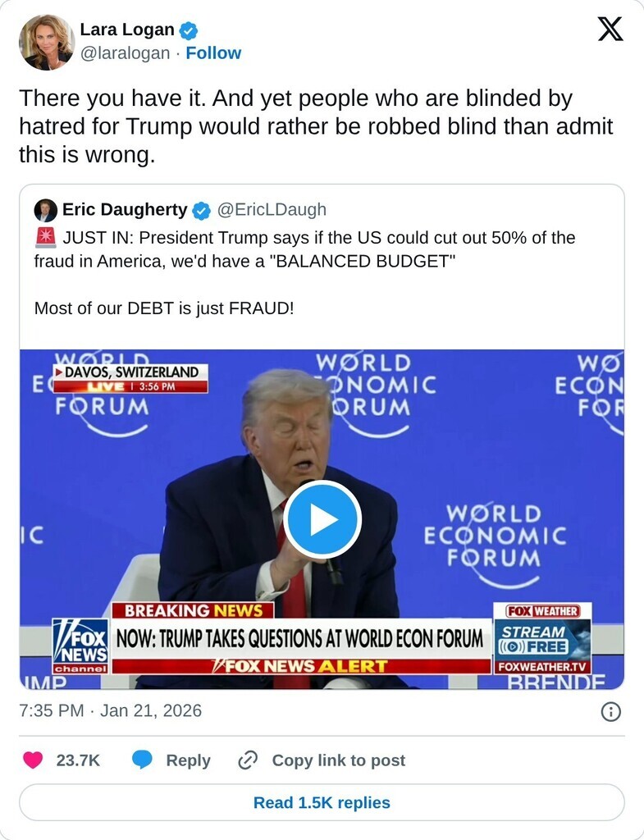This screenshot has height=840, width=644.
Task: Open the X logo link
Action: (x=610, y=29)
